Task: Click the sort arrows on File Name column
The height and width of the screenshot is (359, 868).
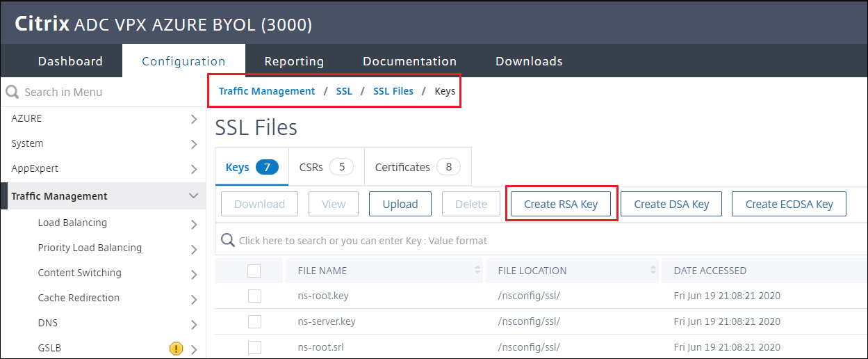Action: [x=477, y=270]
